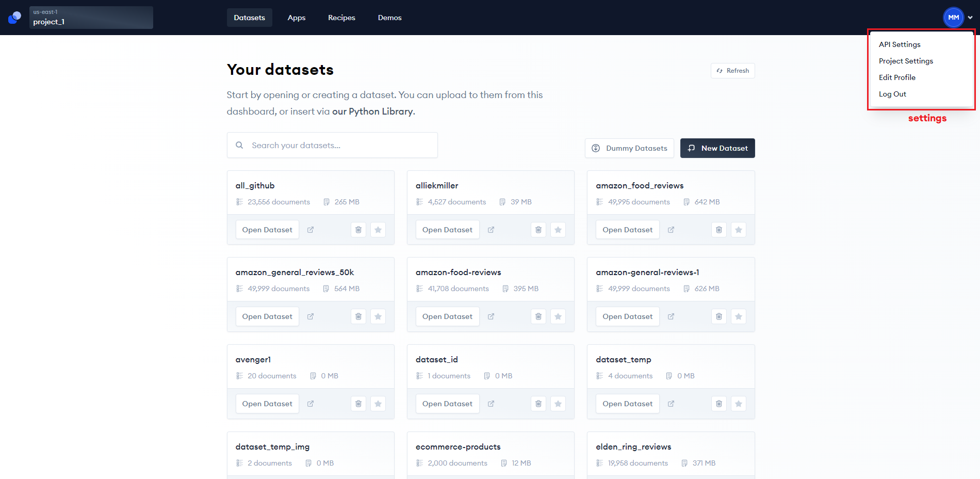This screenshot has height=479, width=980.
Task: Delete the amazon_food_reviews dataset
Action: (719, 230)
